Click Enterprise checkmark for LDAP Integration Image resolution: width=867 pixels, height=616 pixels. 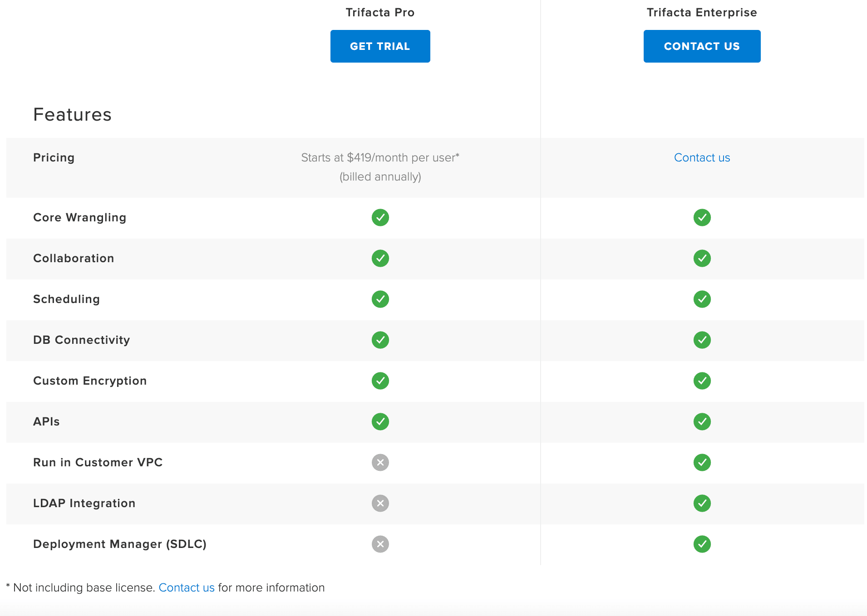click(702, 504)
